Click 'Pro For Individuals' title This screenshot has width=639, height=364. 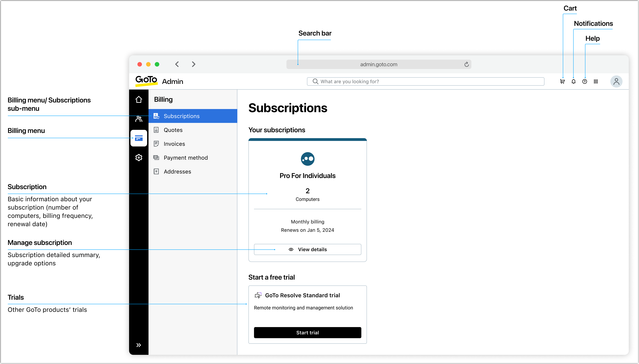click(307, 176)
